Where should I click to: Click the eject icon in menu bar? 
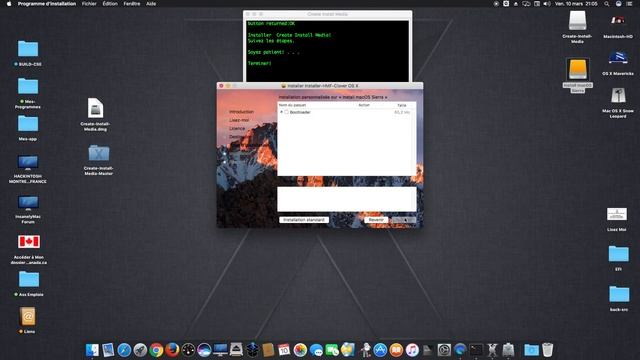[516, 4]
